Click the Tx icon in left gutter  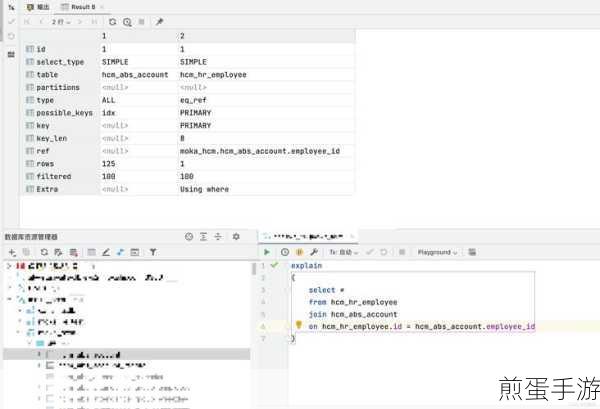(11, 7)
